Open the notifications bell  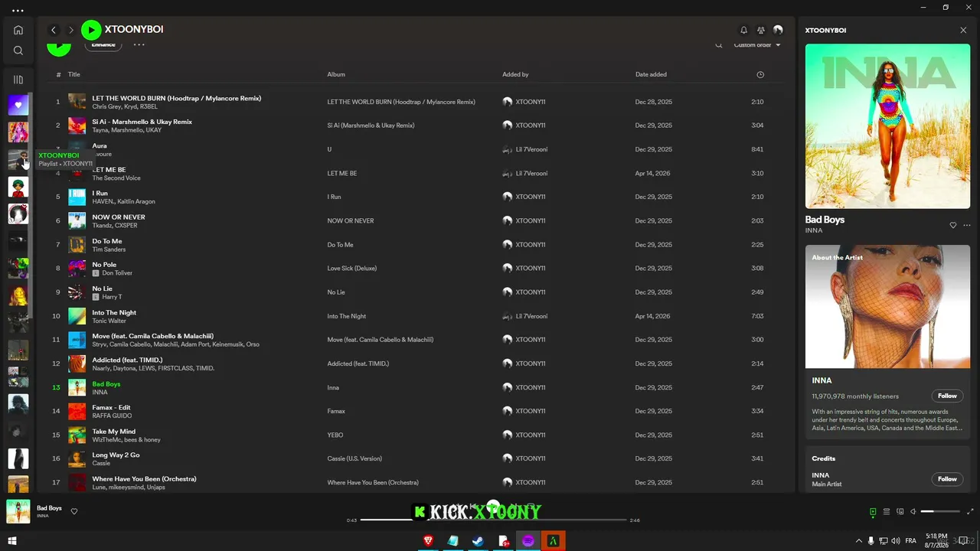pyautogui.click(x=743, y=30)
